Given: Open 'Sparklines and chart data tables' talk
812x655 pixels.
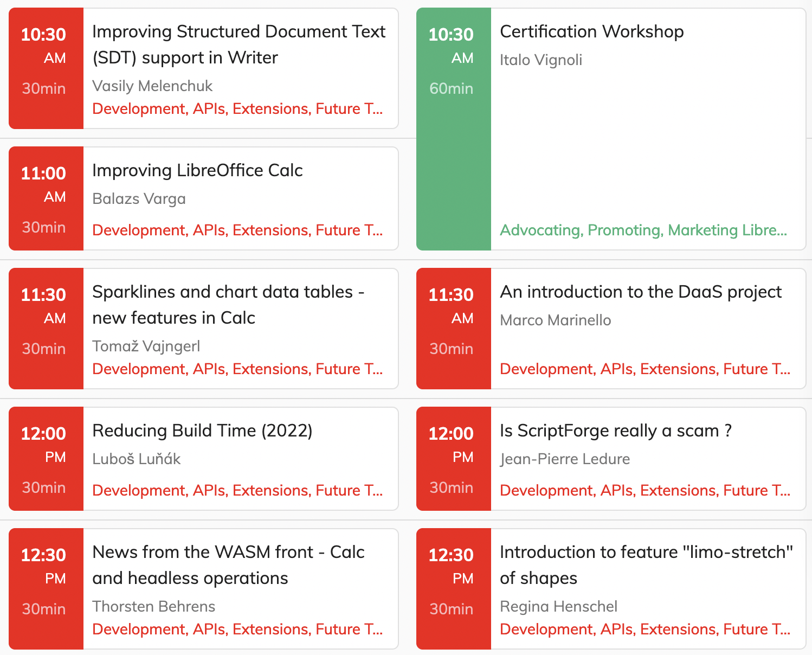Looking at the screenshot, I should pos(228,305).
